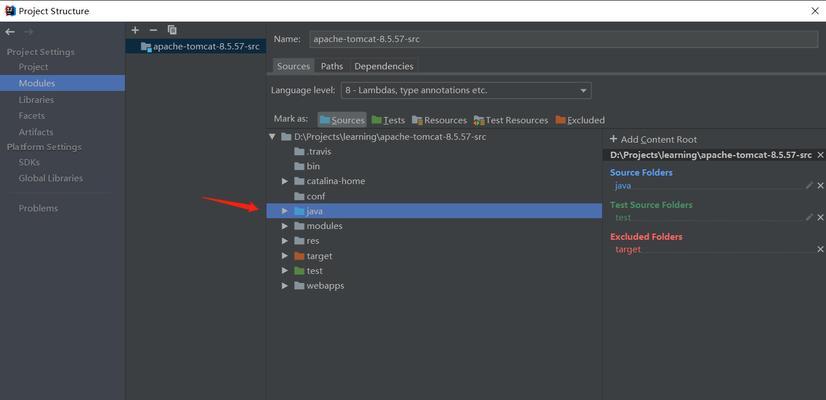The image size is (826, 400).
Task: Expand the target folder arrow
Action: 284,256
